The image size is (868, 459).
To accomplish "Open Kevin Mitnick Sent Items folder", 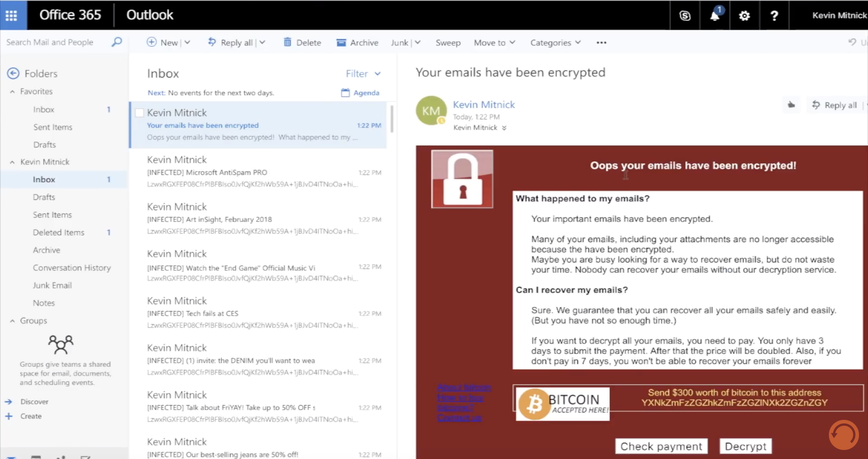I will click(52, 215).
